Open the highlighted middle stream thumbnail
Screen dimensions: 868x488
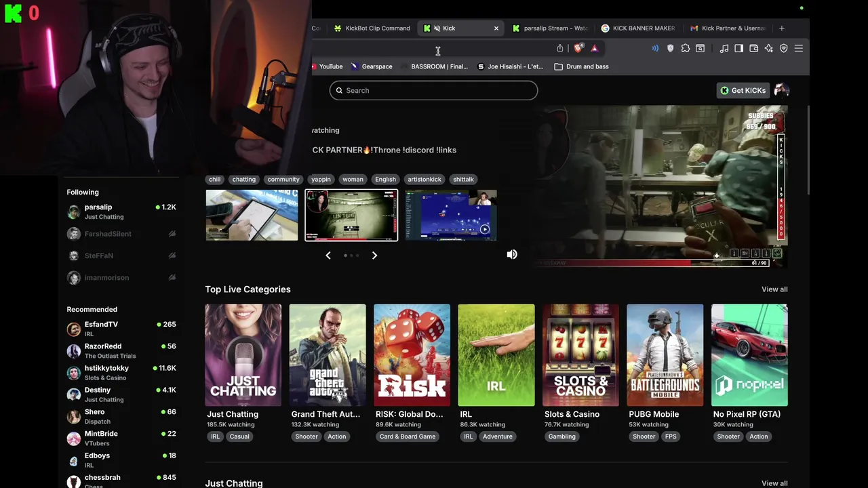[351, 215]
